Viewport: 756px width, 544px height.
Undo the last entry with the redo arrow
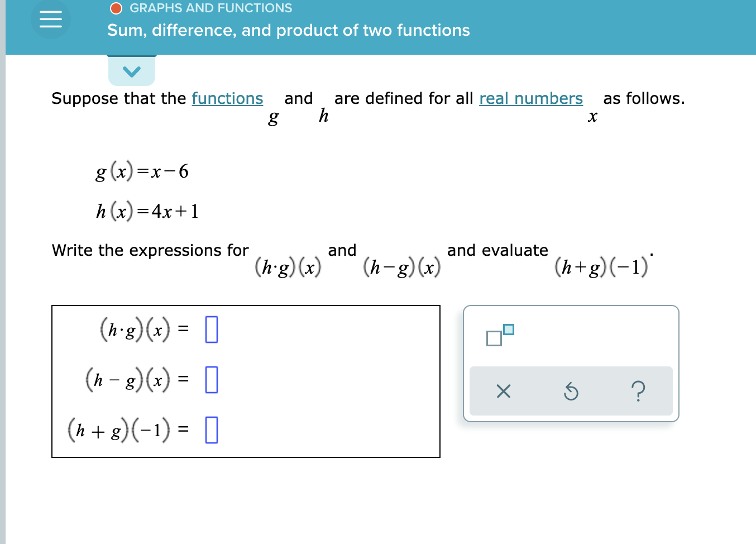571,392
